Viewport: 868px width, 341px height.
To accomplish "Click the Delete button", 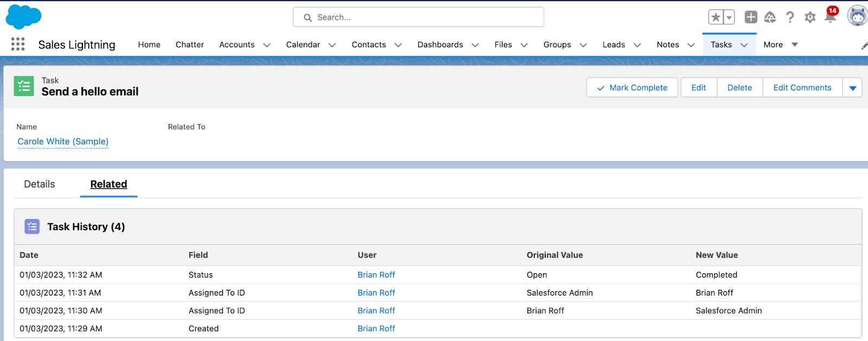I will pyautogui.click(x=739, y=87).
